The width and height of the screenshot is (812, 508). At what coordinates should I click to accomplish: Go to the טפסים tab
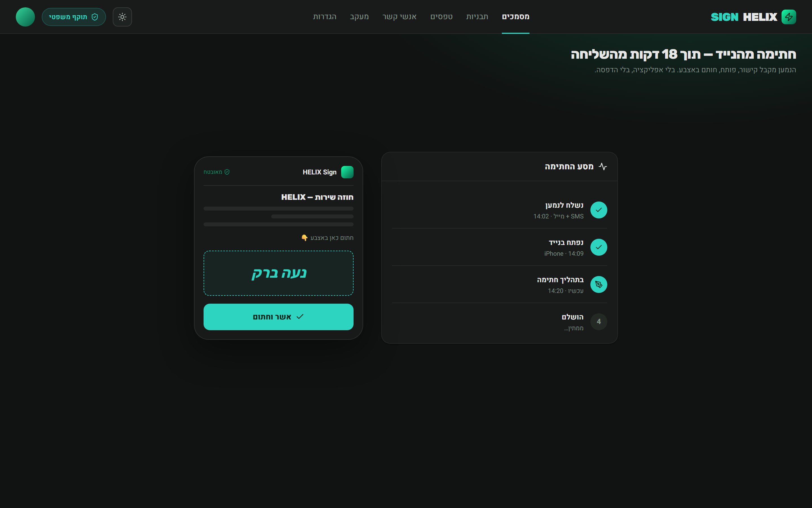(441, 17)
